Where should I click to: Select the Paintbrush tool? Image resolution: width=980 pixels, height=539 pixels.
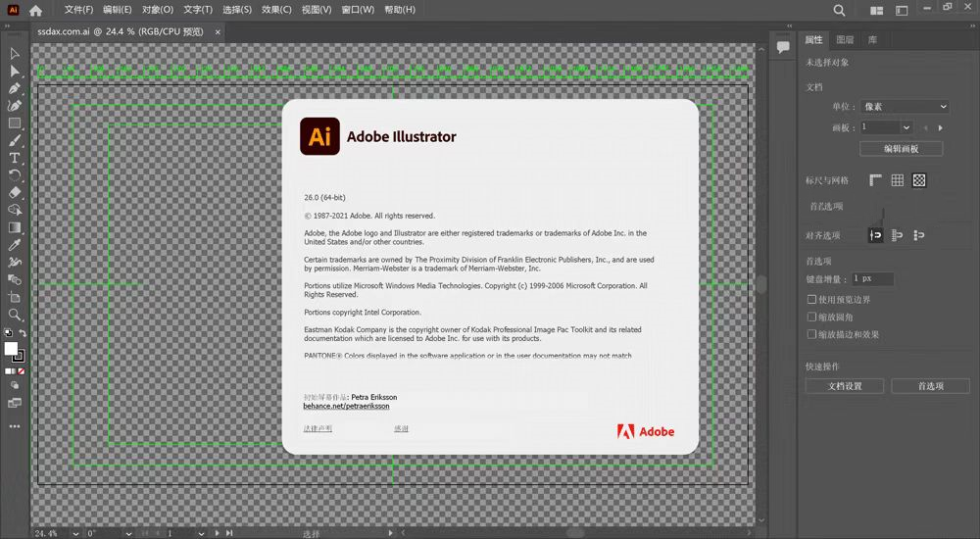pyautogui.click(x=15, y=141)
